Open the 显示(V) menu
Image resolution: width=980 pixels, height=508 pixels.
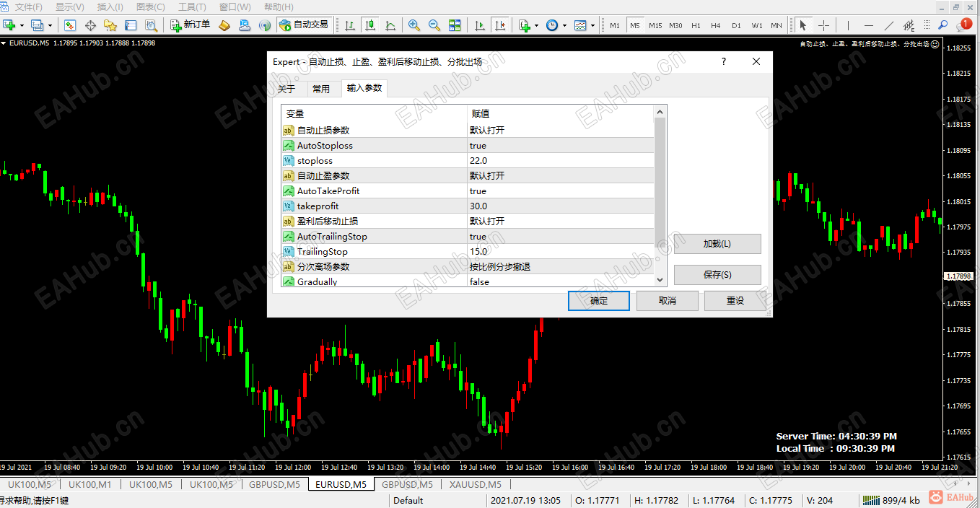70,7
